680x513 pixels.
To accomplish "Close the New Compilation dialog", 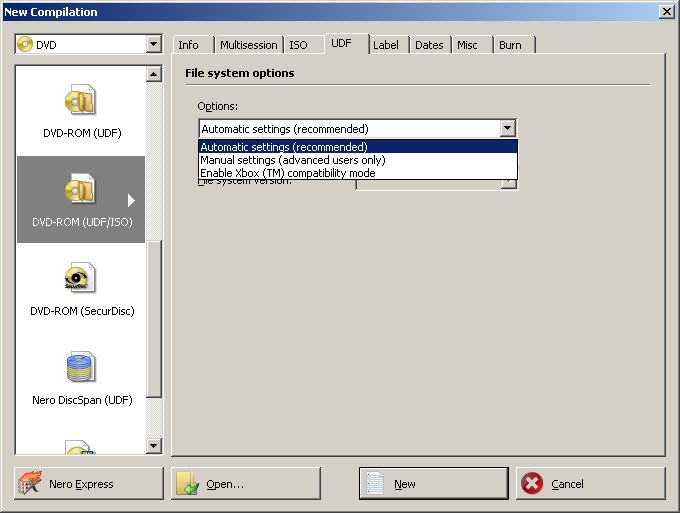I will 667,11.
